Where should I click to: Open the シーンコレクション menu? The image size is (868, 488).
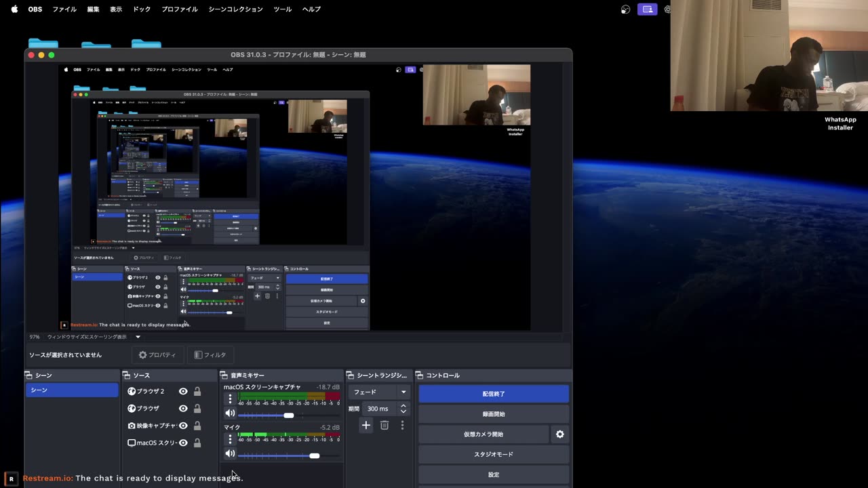pyautogui.click(x=235, y=9)
